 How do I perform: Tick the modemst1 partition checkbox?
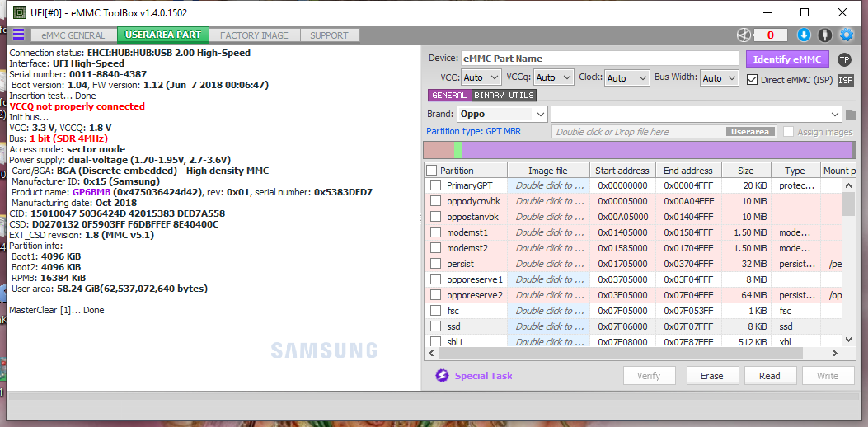[x=436, y=232]
